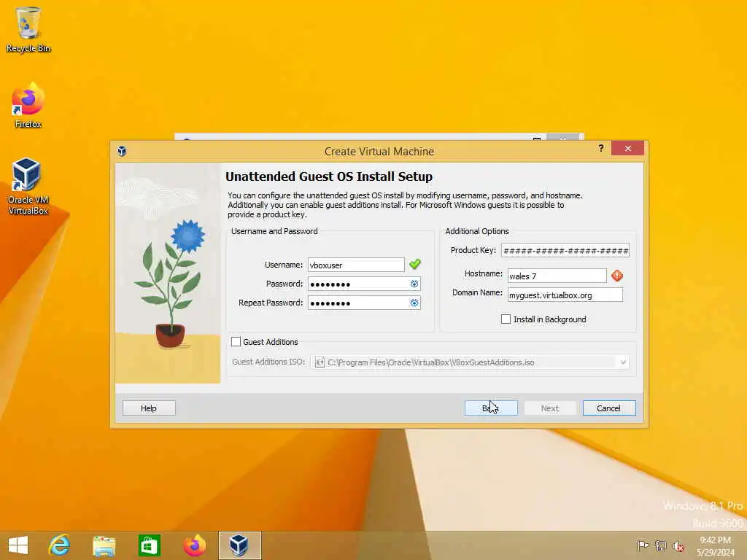Launch Internet Explorer from taskbar

[x=59, y=545]
